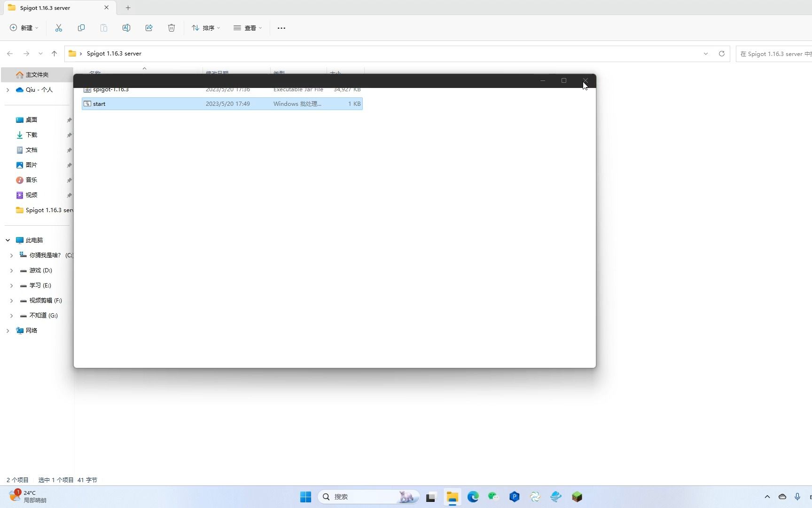Add a new Explorer tab
This screenshot has height=508, width=812.
click(x=128, y=8)
